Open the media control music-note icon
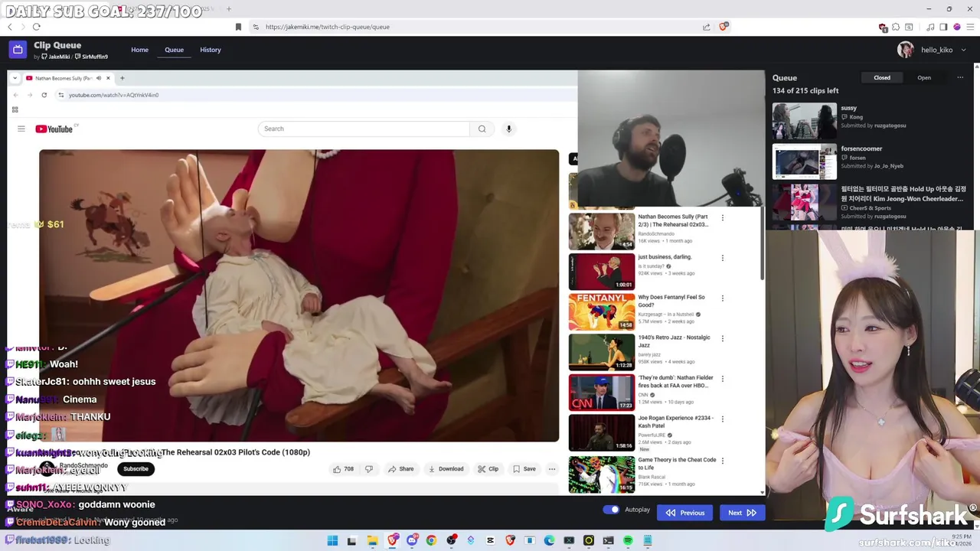This screenshot has height=551, width=980. point(930,27)
